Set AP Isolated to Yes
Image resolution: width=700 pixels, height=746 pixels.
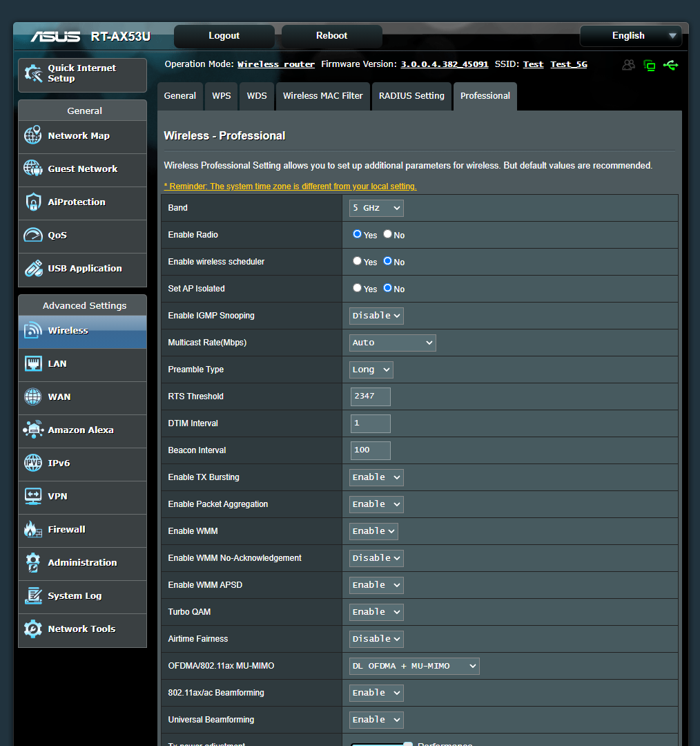coord(357,288)
